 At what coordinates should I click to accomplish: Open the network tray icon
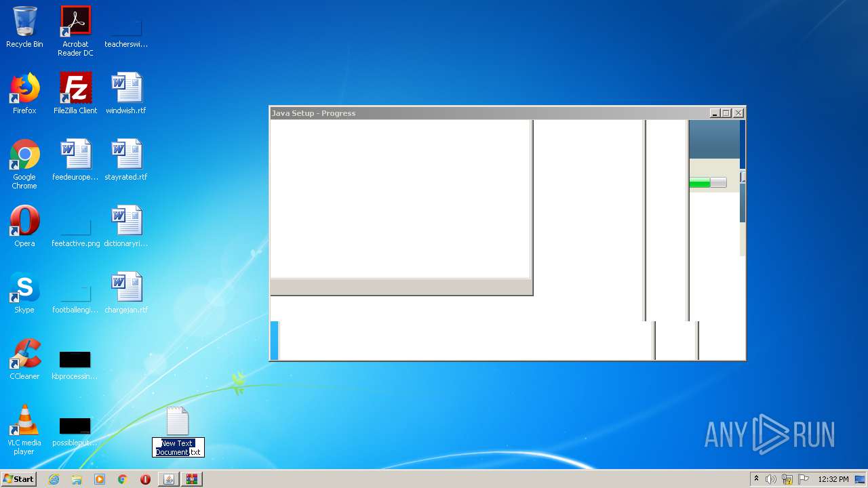(x=787, y=479)
